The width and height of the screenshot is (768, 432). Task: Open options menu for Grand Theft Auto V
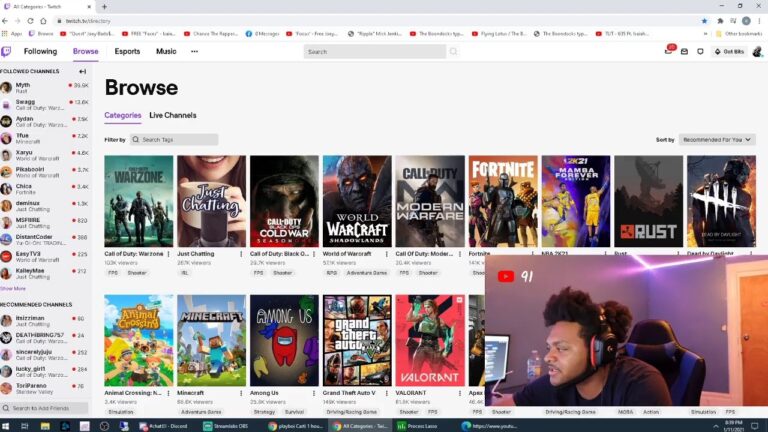[387, 393]
